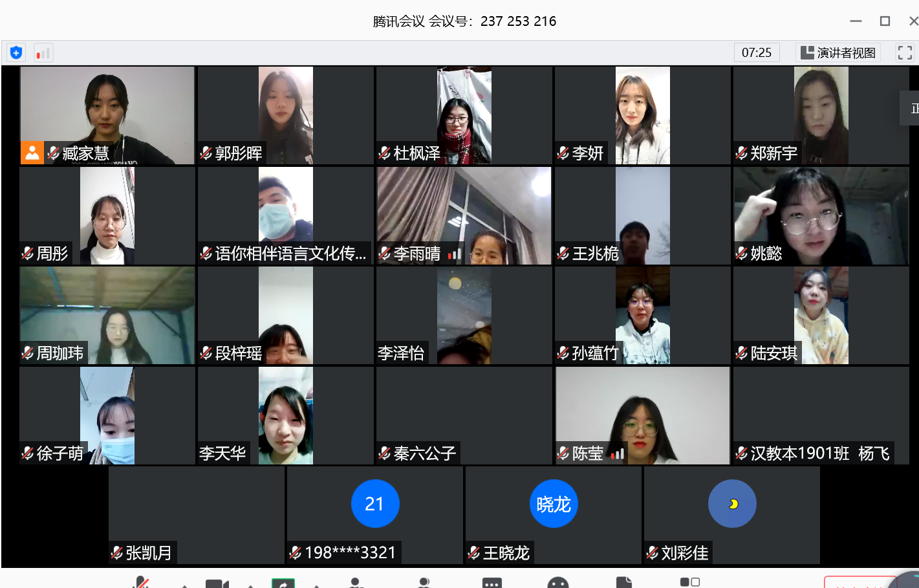Select 李天华's video tile
Viewport: 919px width, 588px height.
tap(286, 415)
